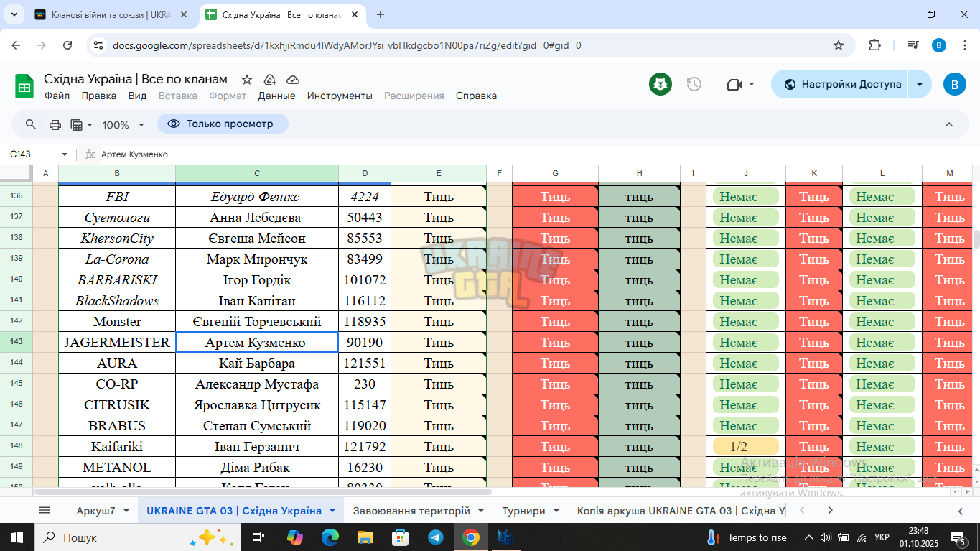Open Telegram from the taskbar

coord(436,537)
